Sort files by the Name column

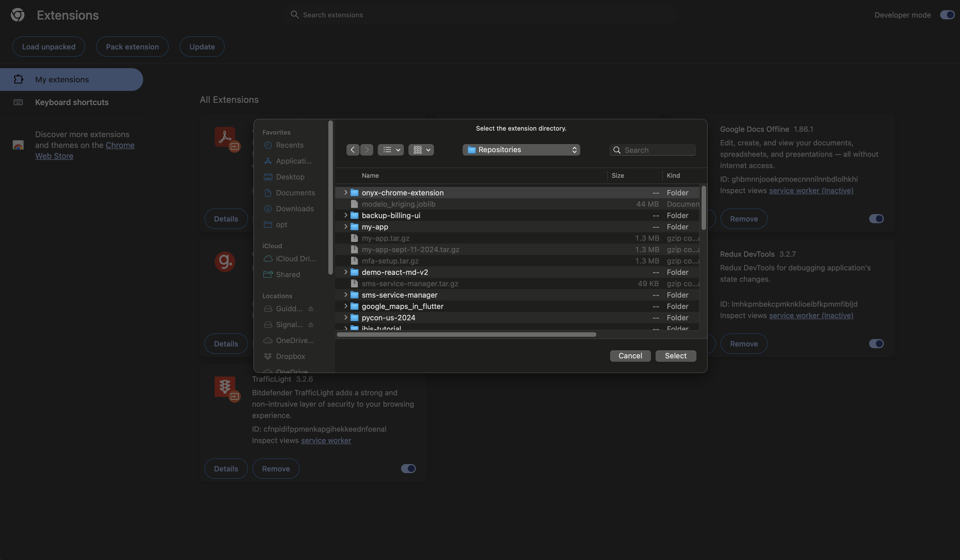(x=370, y=175)
